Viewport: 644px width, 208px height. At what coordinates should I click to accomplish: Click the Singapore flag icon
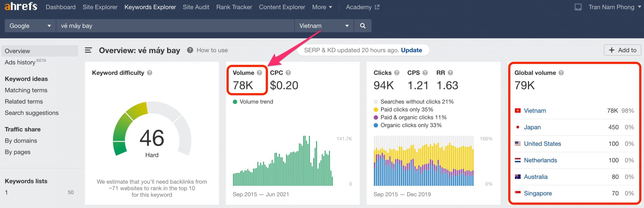point(518,193)
